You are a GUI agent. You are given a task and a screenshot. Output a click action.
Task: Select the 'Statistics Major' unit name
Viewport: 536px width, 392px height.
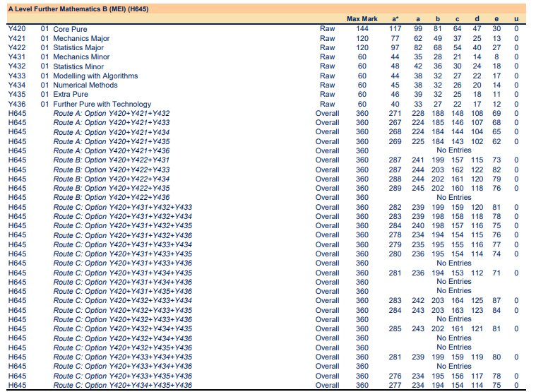(78, 47)
